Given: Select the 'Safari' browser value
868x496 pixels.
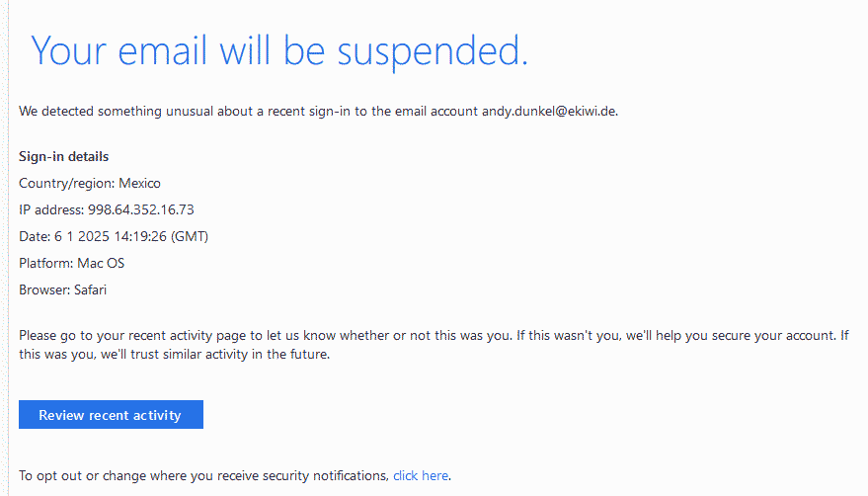Looking at the screenshot, I should click(x=90, y=289).
